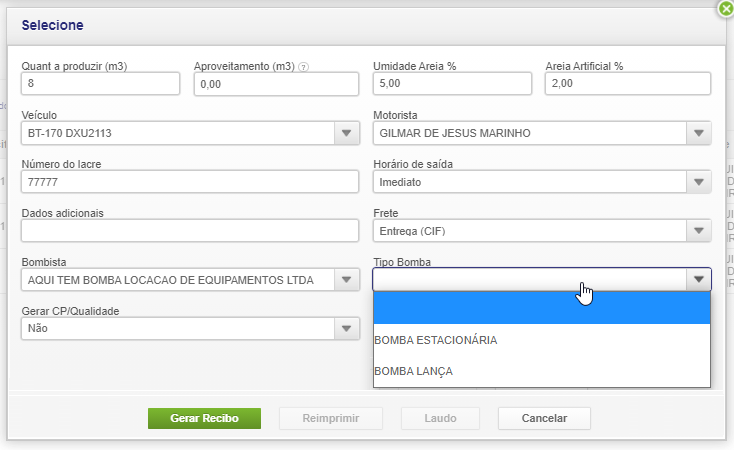734x450 pixels.
Task: Open the Bombista dropdown arrow
Action: pos(346,280)
